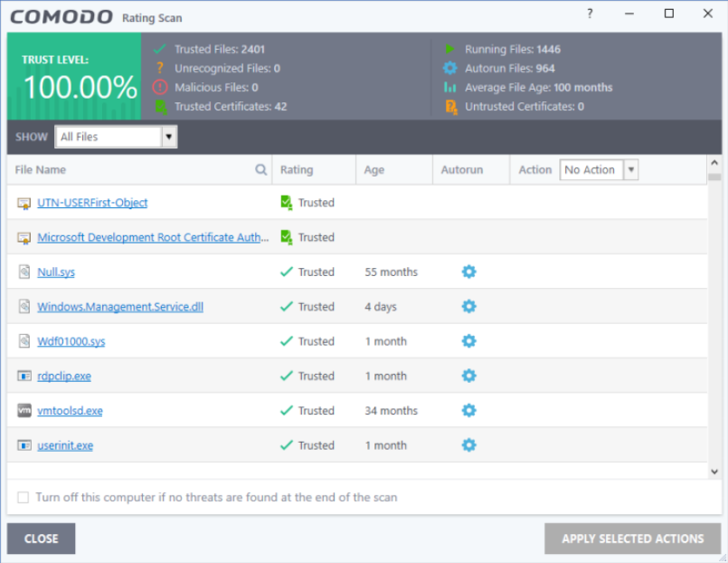Click the 55 months age value
The image size is (728, 563).
[x=391, y=272]
